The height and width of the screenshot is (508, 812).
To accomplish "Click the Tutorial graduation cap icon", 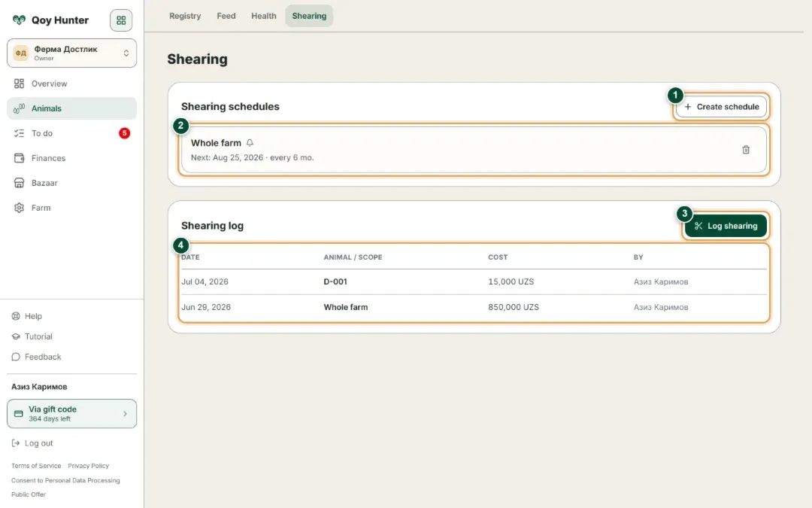I will coord(16,336).
